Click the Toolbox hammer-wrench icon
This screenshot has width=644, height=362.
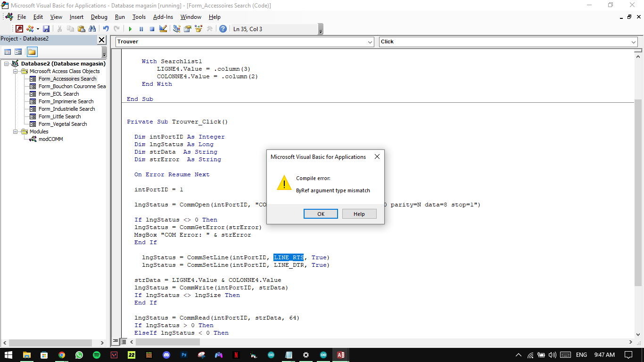[x=210, y=29]
